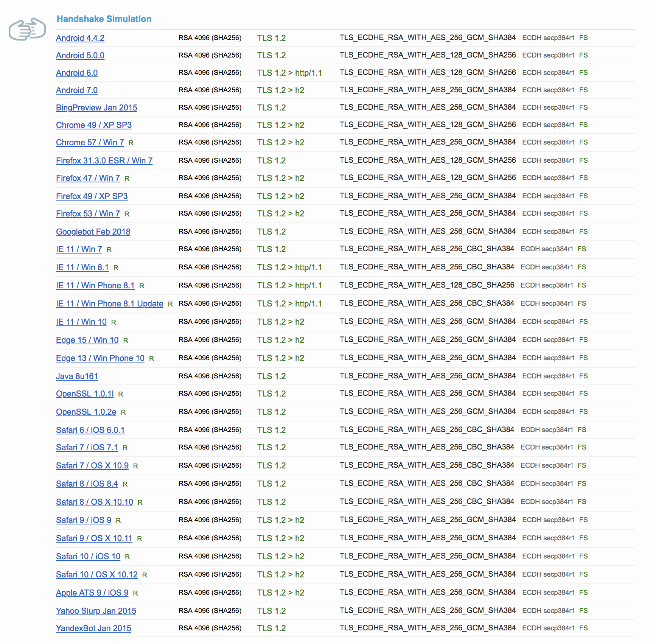The height and width of the screenshot is (644, 656).
Task: Open the Firefox 53 / Win 7 link
Action: click(x=88, y=213)
